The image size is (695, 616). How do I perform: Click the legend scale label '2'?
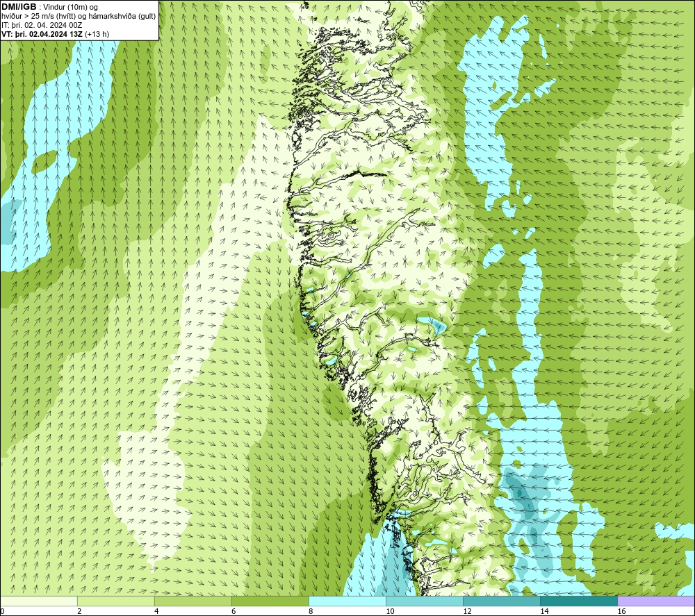point(79,611)
